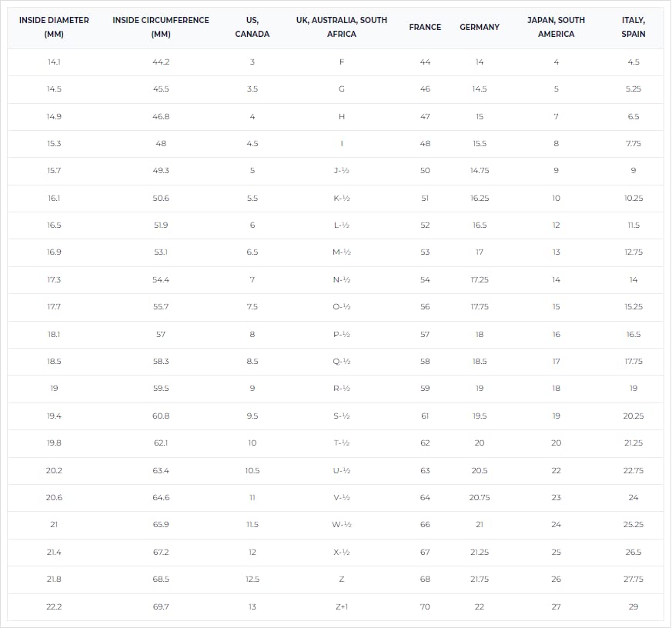Select the Japan, South America header

coord(556,27)
